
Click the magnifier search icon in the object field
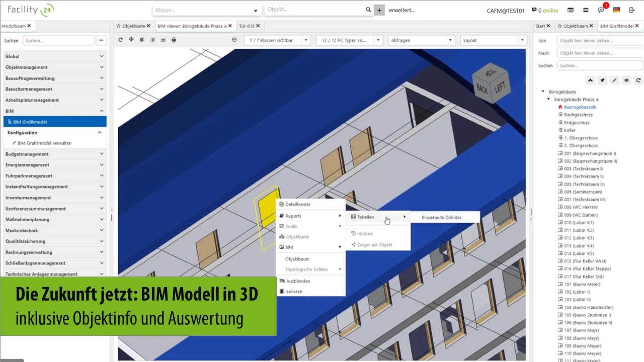368,10
